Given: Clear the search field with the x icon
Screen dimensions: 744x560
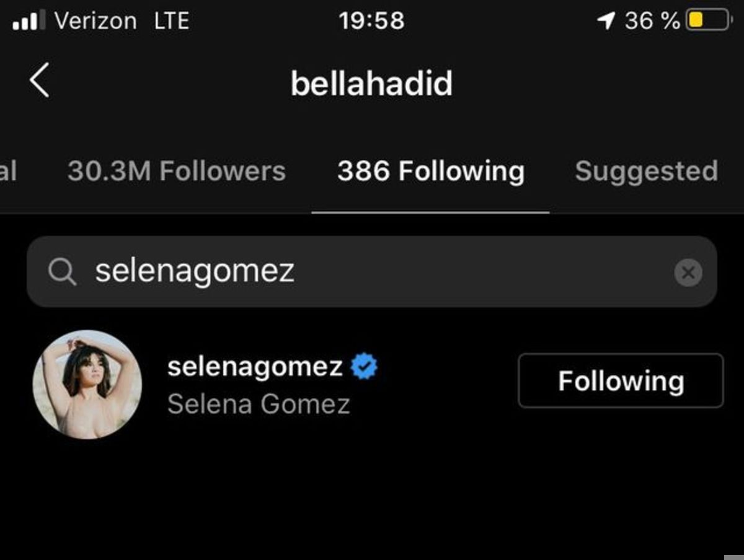Looking at the screenshot, I should tap(688, 272).
